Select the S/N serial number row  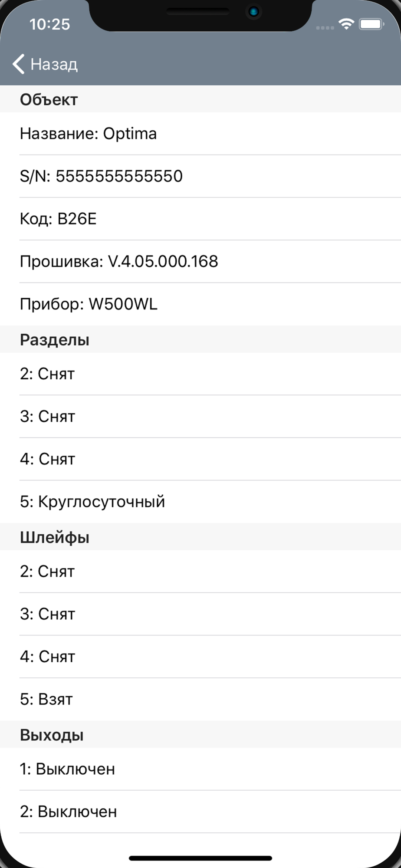(x=200, y=176)
